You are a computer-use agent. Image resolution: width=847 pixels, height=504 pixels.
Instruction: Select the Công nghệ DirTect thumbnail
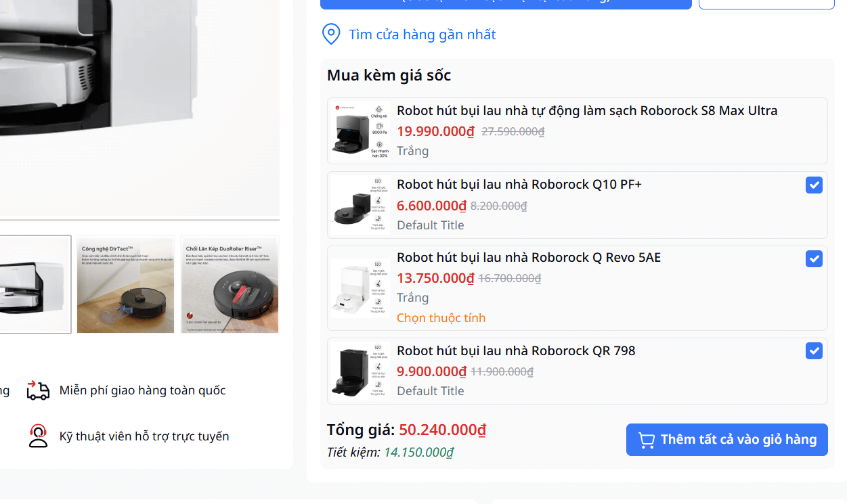point(125,284)
